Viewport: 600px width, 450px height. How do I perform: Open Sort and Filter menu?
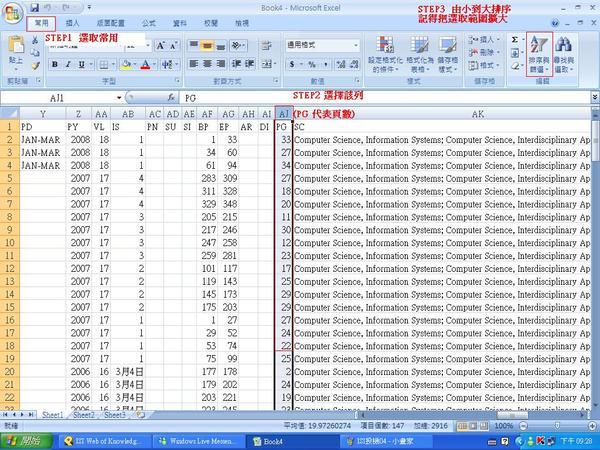(x=540, y=54)
